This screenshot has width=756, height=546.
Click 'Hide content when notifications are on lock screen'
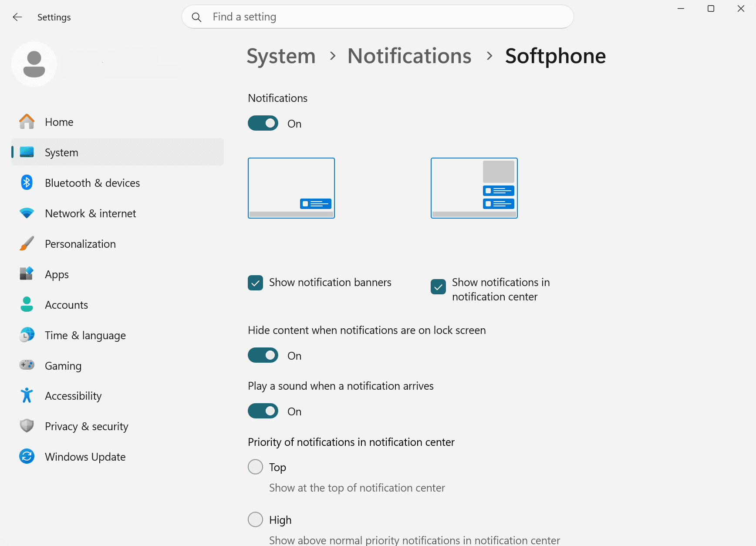(367, 330)
